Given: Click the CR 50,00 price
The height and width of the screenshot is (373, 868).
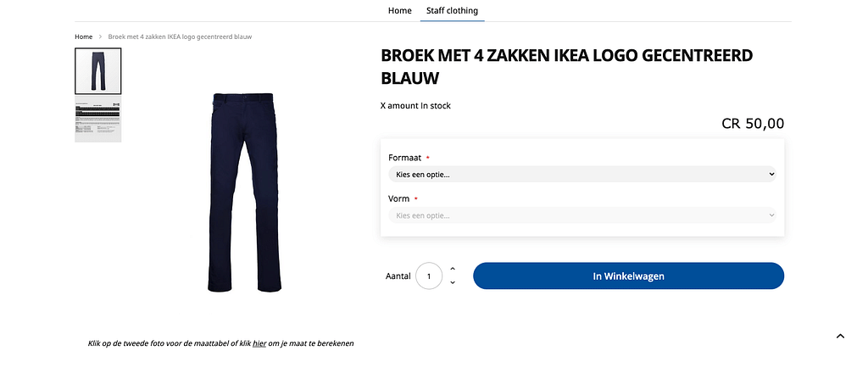Looking at the screenshot, I should pyautogui.click(x=753, y=124).
